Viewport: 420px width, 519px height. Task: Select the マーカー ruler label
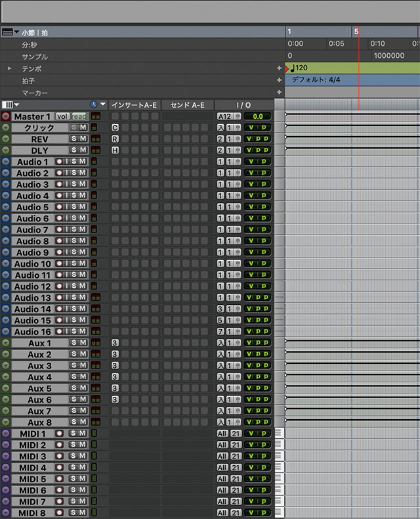tap(35, 93)
